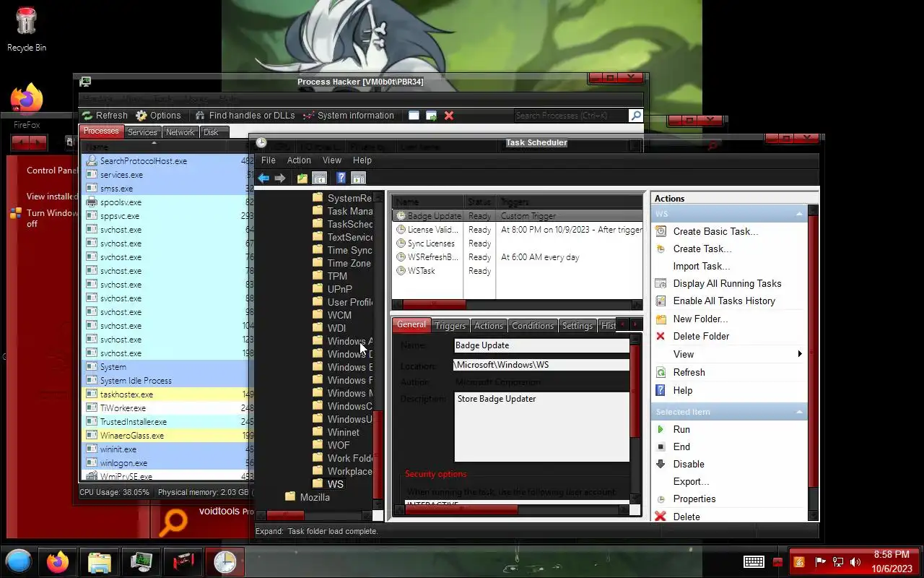Viewport: 924px width, 578px height.
Task: Open the Help menu in Task Scheduler
Action: click(362, 160)
